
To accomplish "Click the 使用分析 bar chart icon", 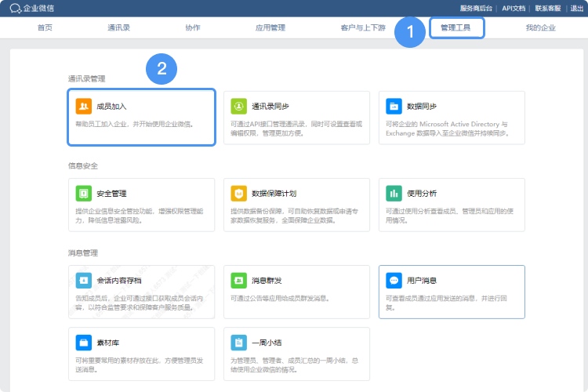I will tap(394, 193).
